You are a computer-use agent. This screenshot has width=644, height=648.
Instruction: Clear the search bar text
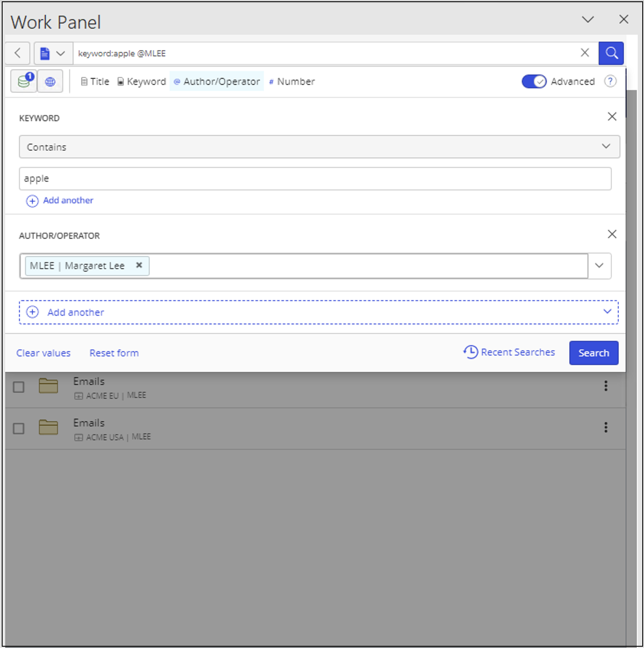tap(585, 53)
